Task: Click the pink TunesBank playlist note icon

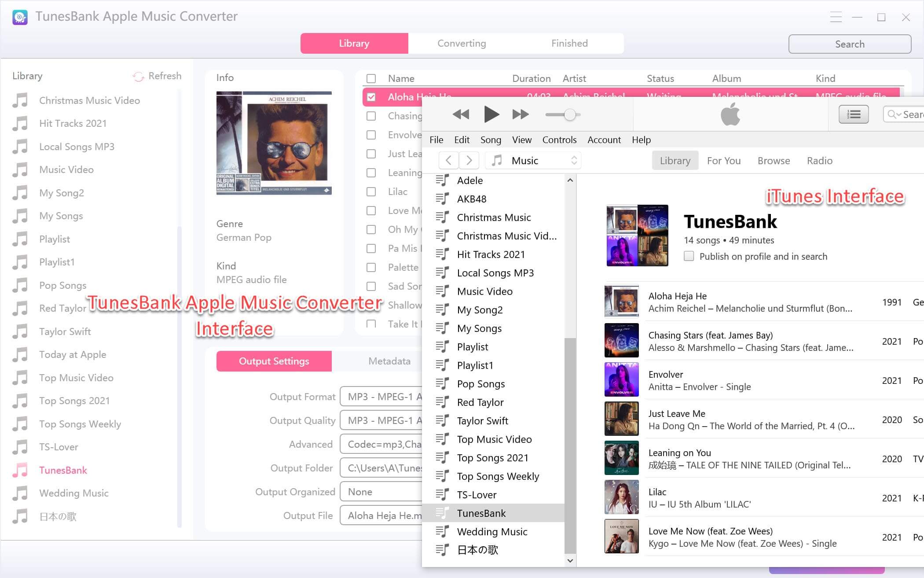Action: pyautogui.click(x=20, y=470)
